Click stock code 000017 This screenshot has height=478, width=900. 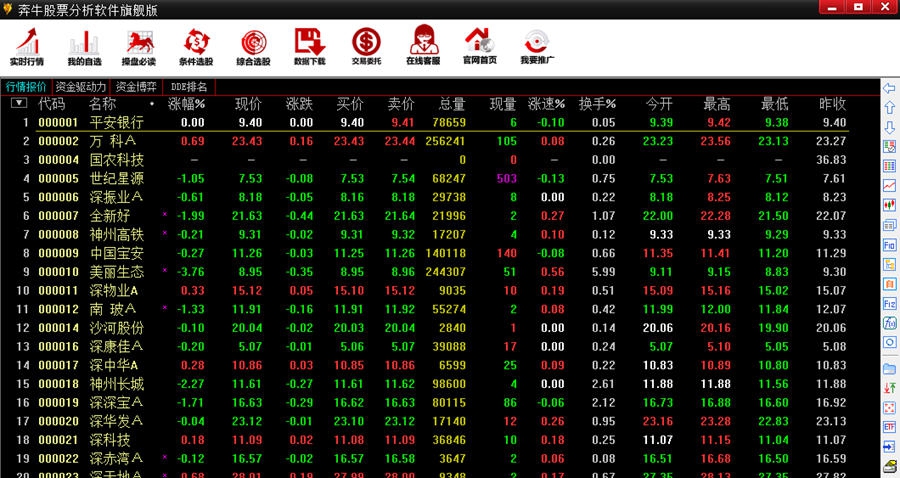[x=59, y=365]
